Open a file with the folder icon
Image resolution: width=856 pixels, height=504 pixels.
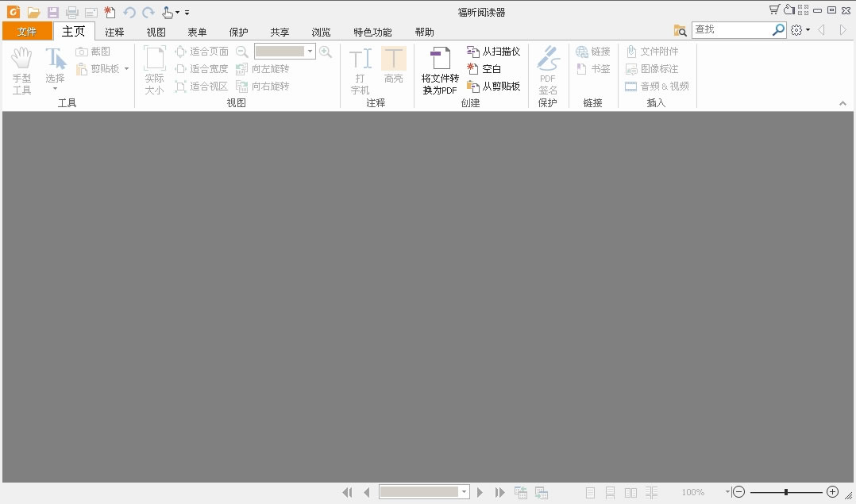33,13
